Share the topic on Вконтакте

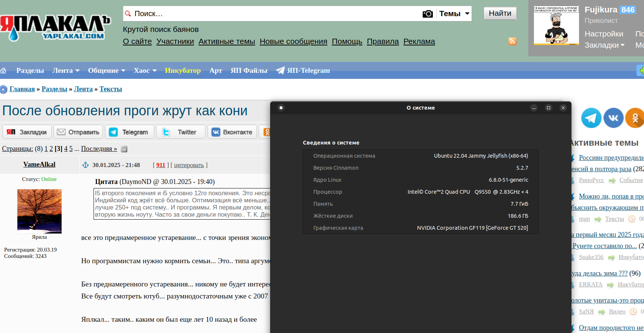[x=232, y=132]
